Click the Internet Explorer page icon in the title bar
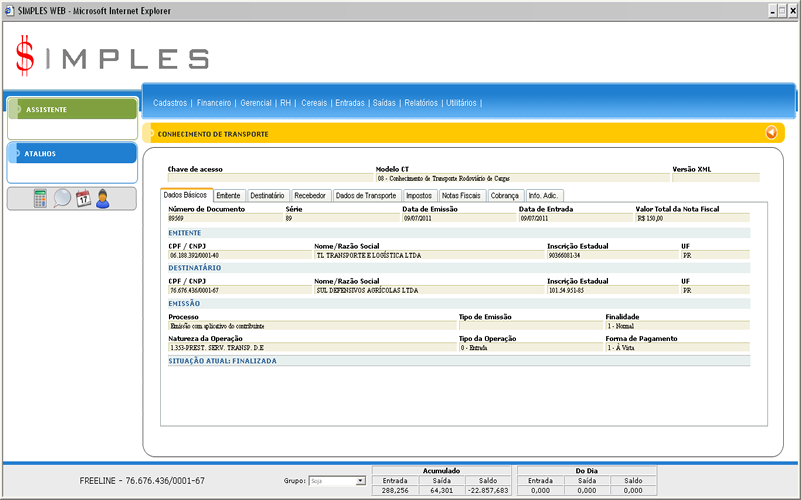 coord(9,11)
